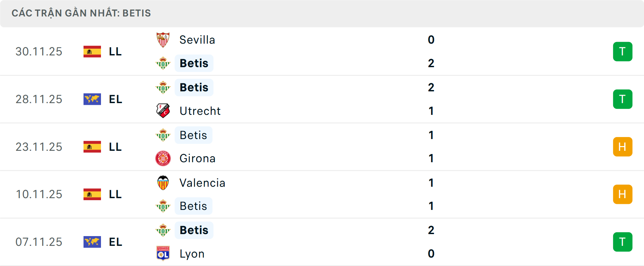Select the Girona team name
The image size is (644, 266).
point(198,159)
